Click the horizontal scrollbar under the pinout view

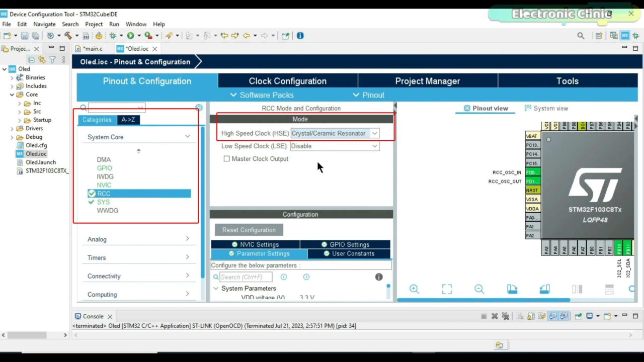click(x=483, y=300)
